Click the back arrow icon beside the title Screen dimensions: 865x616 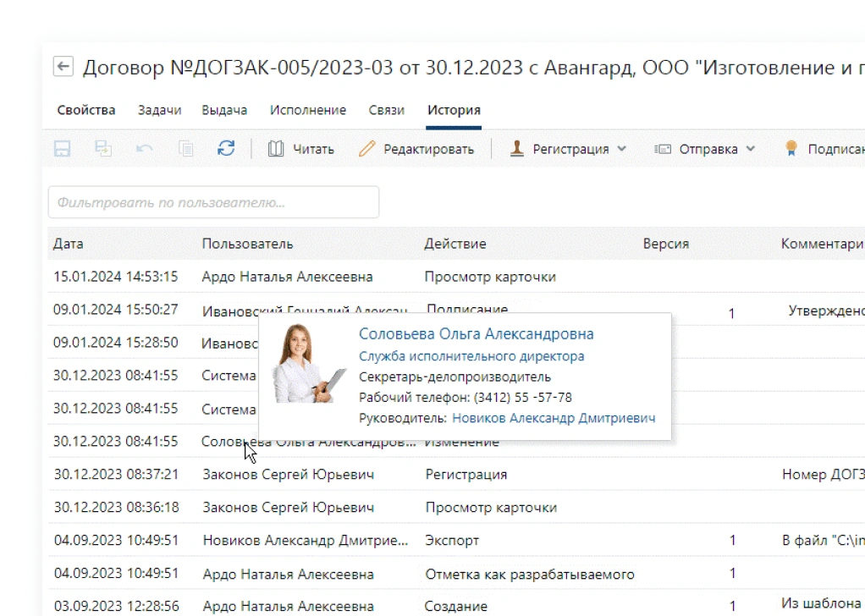point(63,68)
